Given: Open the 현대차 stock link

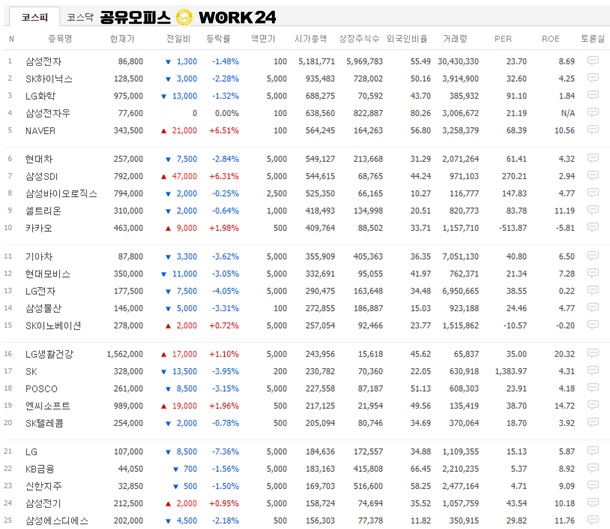Looking at the screenshot, I should coord(39,159).
